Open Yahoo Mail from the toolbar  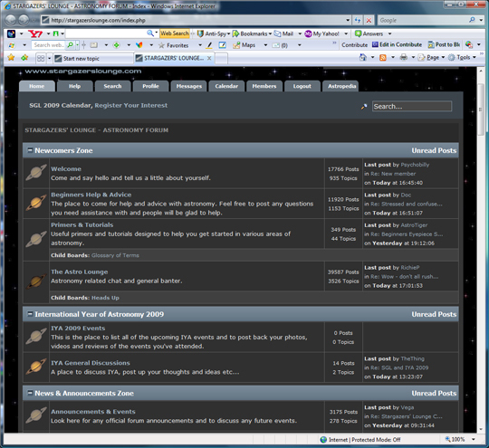click(x=284, y=33)
